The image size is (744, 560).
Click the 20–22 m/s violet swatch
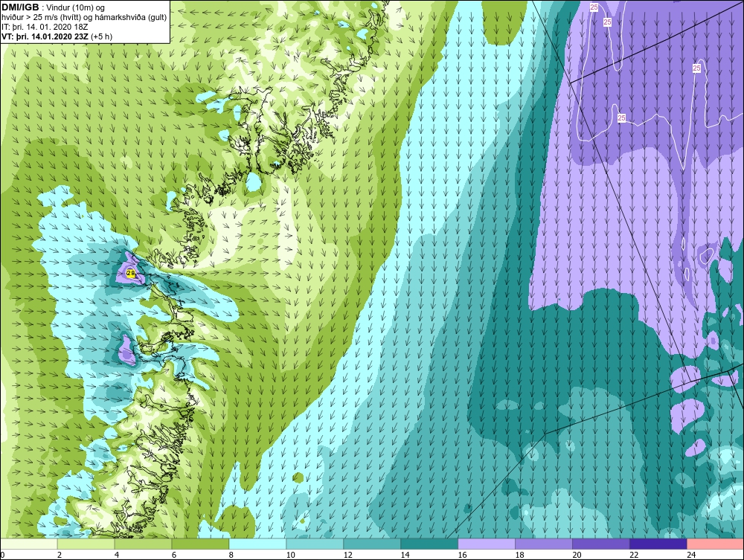[x=600, y=544]
